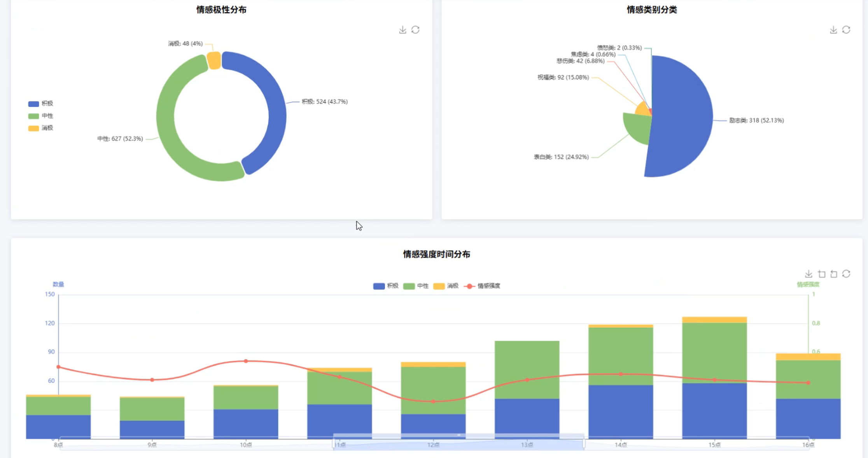Activate area zoom on the bar chart
This screenshot has height=458, width=868.
click(821, 274)
